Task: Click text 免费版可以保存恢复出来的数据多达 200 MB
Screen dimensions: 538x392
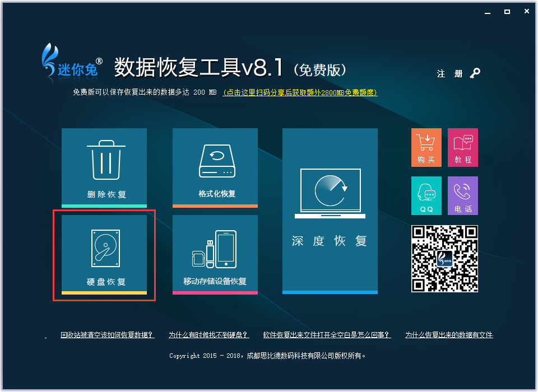Action: 145,92
